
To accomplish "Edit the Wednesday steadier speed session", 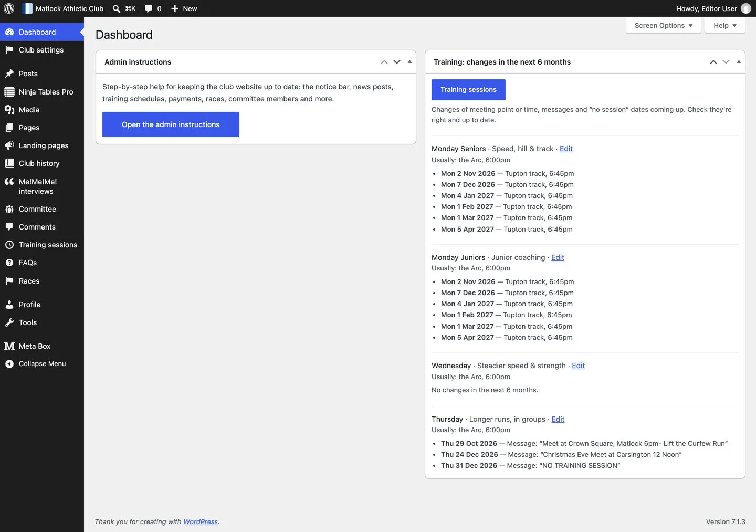I will (578, 366).
